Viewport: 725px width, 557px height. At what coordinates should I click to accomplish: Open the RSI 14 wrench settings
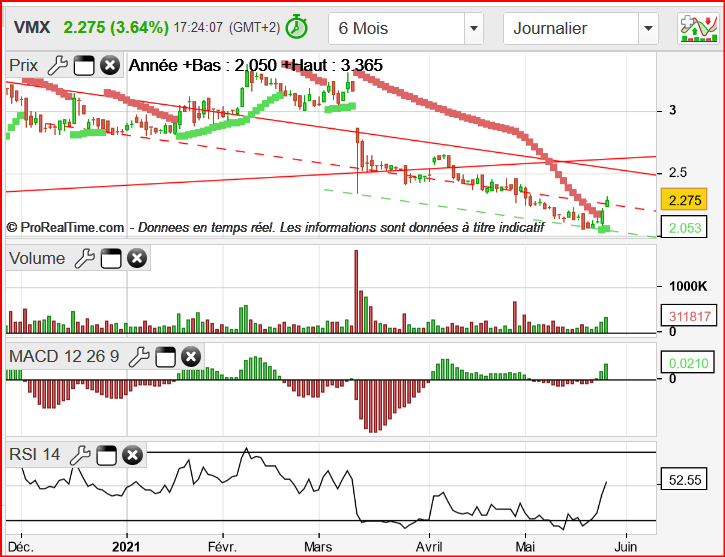tap(80, 455)
